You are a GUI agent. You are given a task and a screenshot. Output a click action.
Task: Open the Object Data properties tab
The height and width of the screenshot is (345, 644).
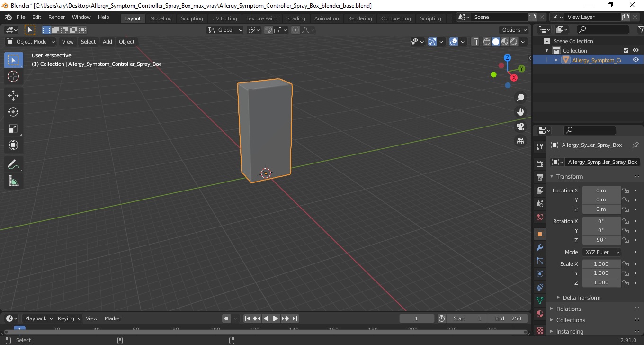click(x=539, y=300)
